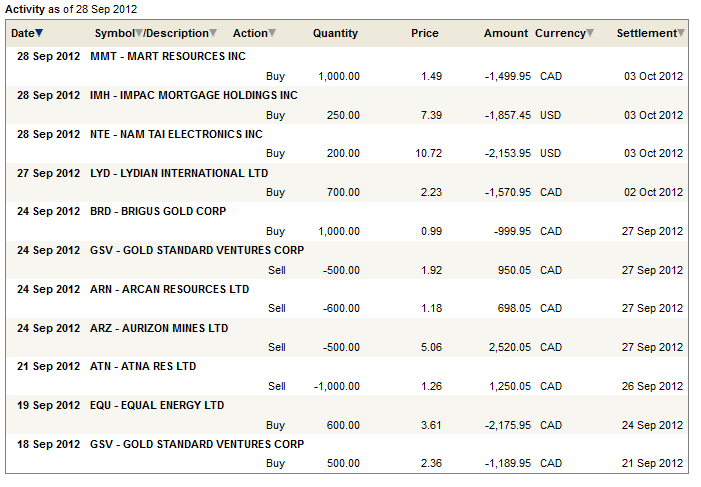
Task: Open IMH - Impac Mortgage Holdings entry
Action: pyautogui.click(x=193, y=95)
